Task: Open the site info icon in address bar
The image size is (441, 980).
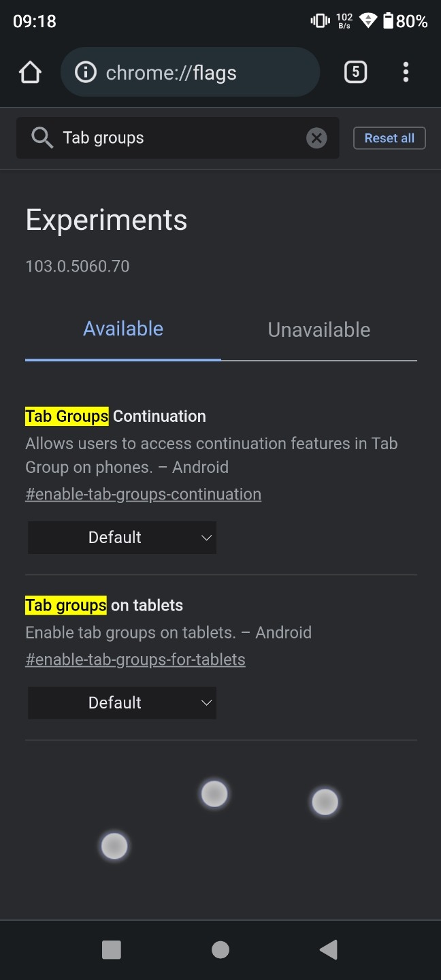Action: (x=85, y=72)
